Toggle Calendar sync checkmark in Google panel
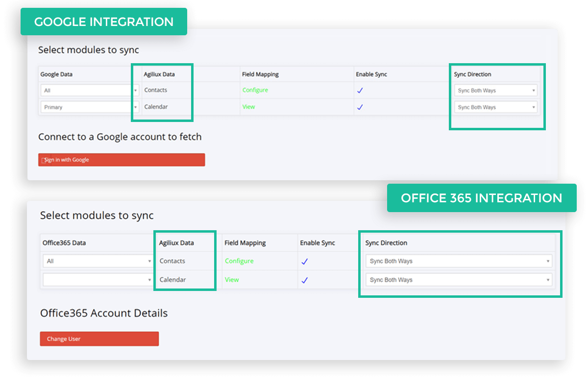Image resolution: width=588 pixels, height=385 pixels. click(x=360, y=107)
